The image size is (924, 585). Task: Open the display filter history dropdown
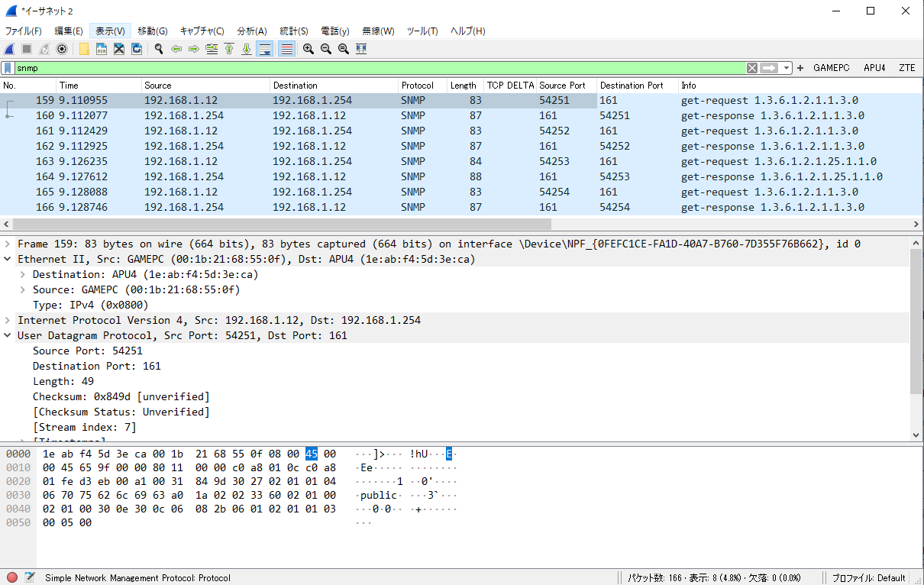(787, 68)
